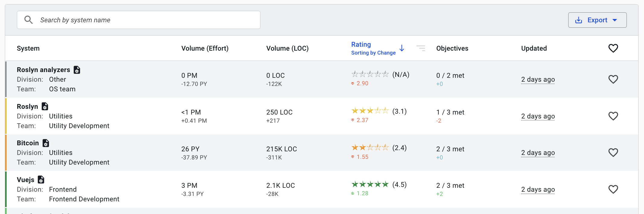Toggle the favorite heart for Vuejs

pyautogui.click(x=613, y=189)
